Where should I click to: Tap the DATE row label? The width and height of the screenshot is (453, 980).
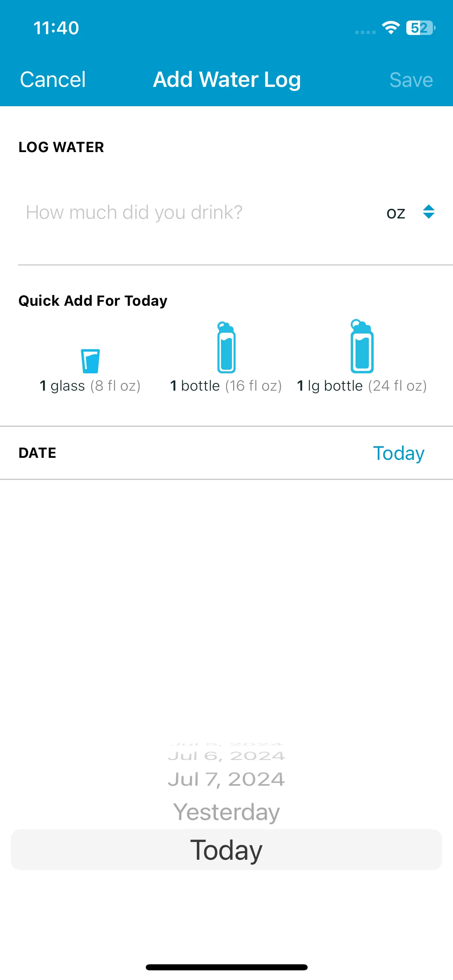(x=37, y=453)
